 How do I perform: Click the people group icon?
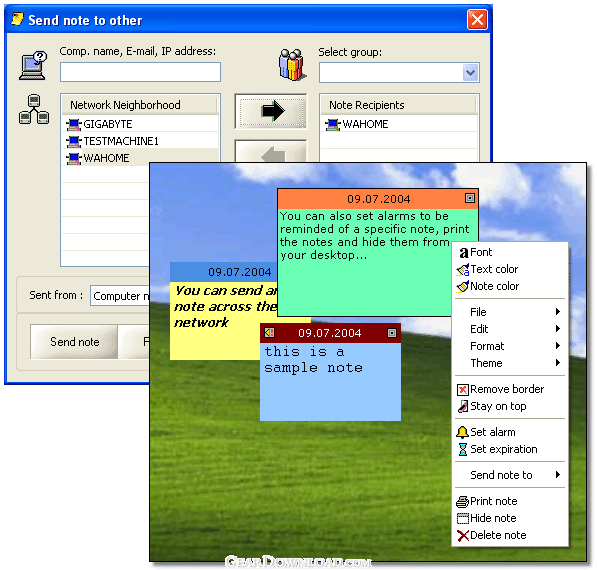coord(292,64)
